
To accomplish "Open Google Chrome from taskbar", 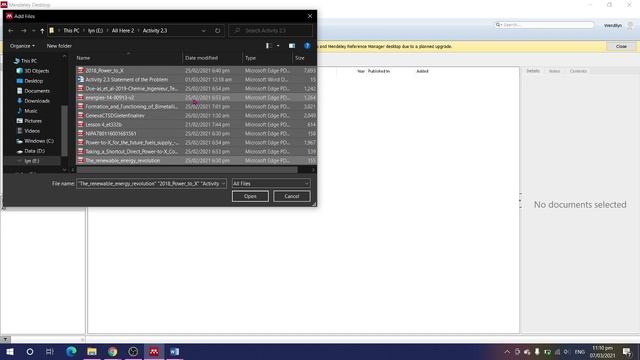I will (113, 351).
